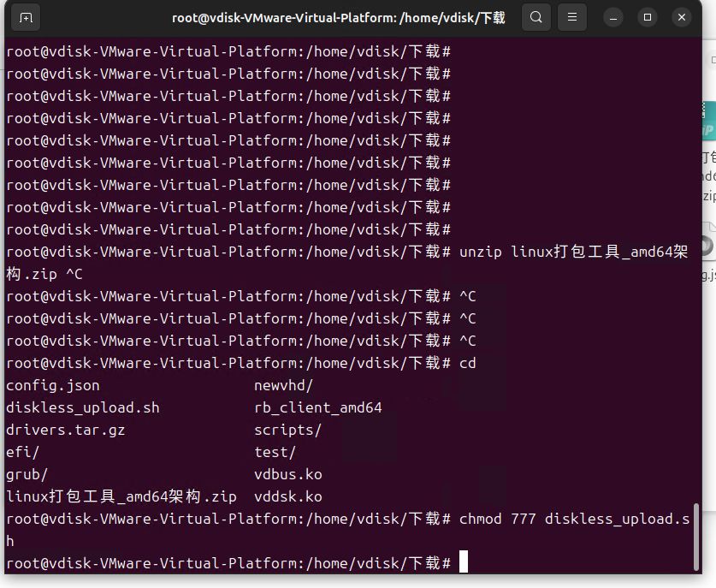
Task: Click the cursor block at the last prompt
Action: coord(464,562)
